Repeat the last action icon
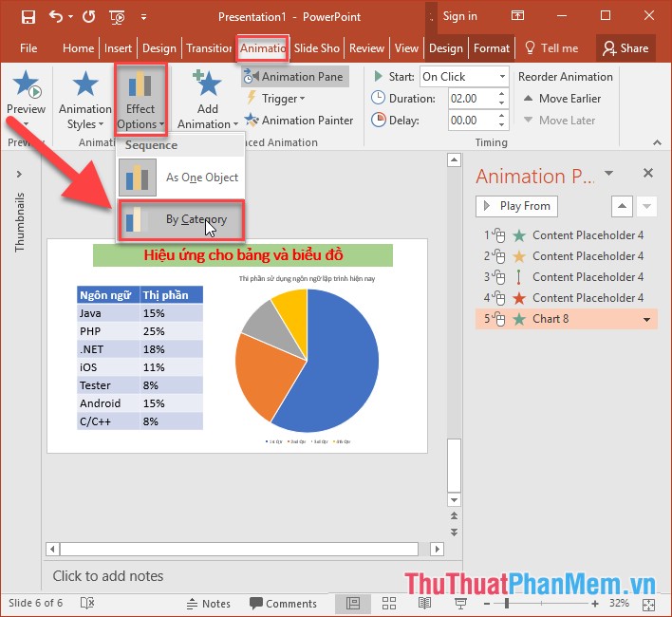 point(88,17)
